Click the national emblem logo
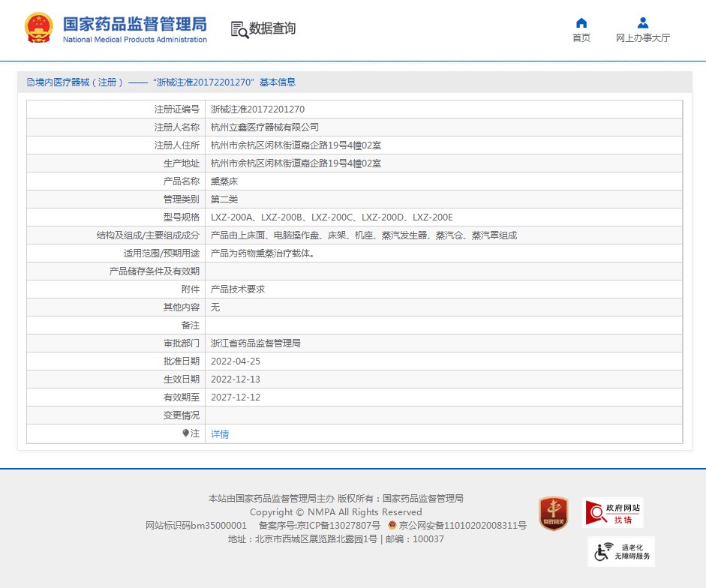 (x=39, y=28)
